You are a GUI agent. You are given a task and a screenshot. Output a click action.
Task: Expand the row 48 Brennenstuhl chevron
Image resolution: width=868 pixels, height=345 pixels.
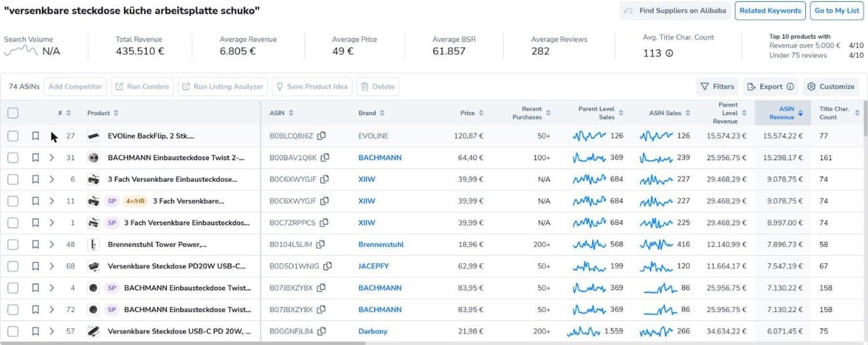[x=51, y=245]
